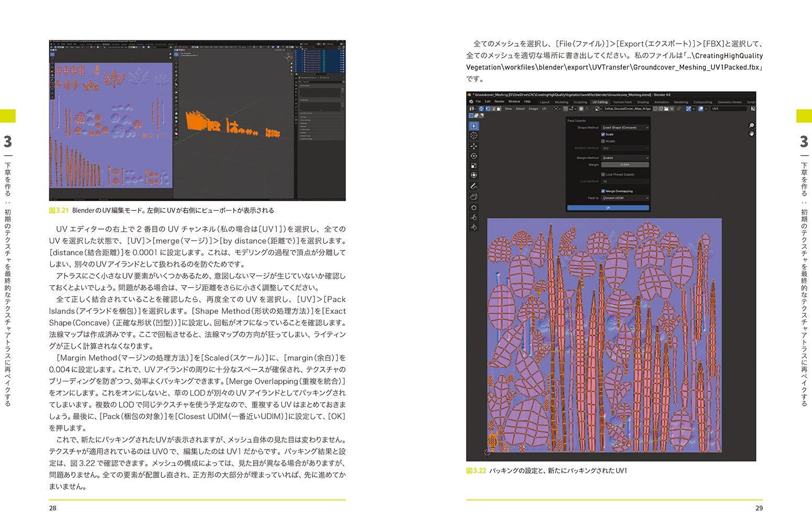Select the Grab sculpt tool

click(474, 208)
